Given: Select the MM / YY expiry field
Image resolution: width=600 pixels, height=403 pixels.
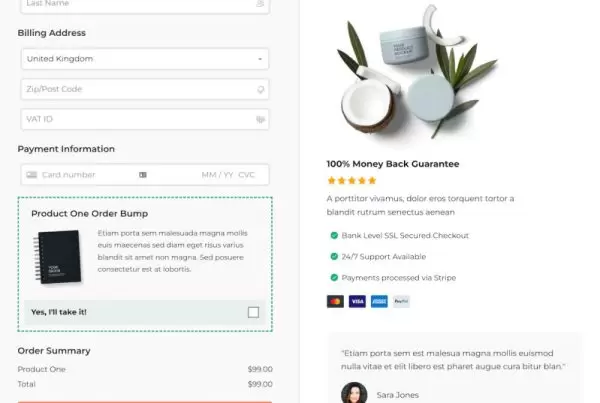Looking at the screenshot, I should [217, 175].
